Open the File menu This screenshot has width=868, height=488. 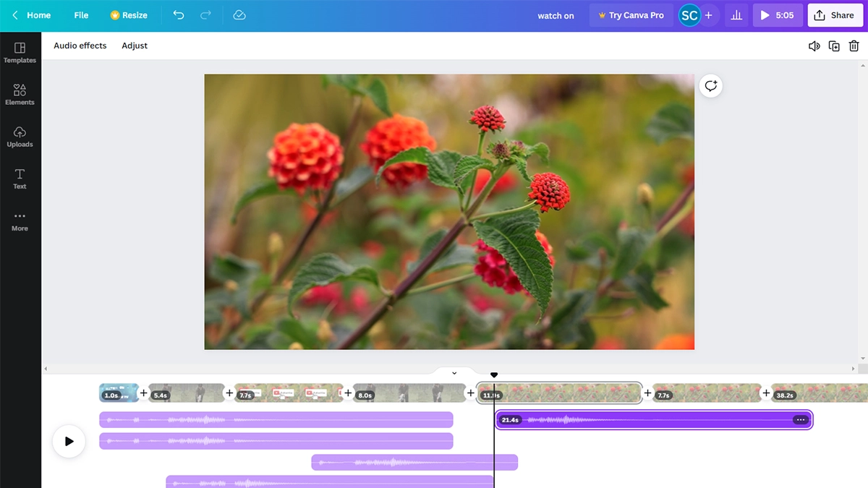click(80, 15)
